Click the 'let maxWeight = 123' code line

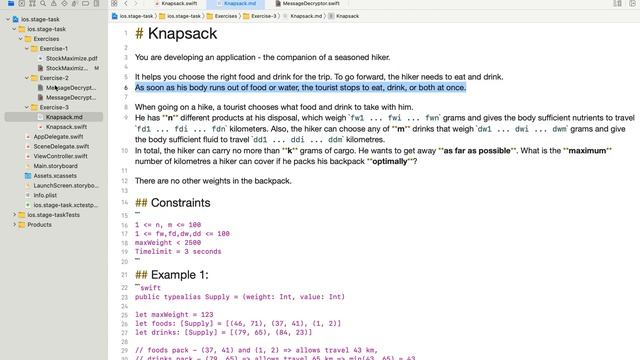pos(174,315)
